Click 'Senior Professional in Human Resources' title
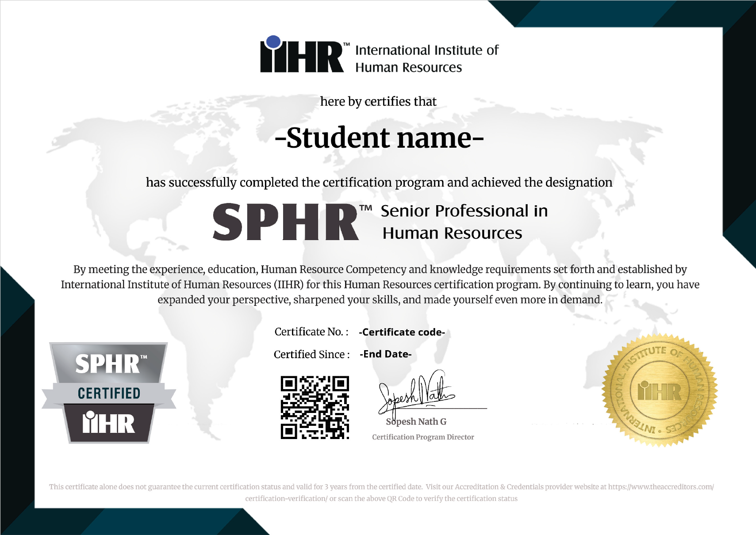Image resolution: width=756 pixels, height=535 pixels. 464,222
